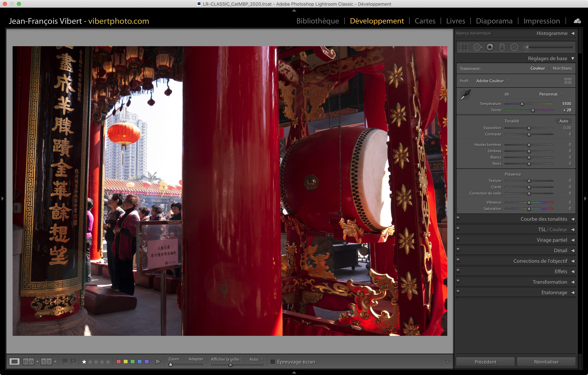The height and width of the screenshot is (375, 588).
Task: Select the Crop overlay tool
Action: click(464, 47)
